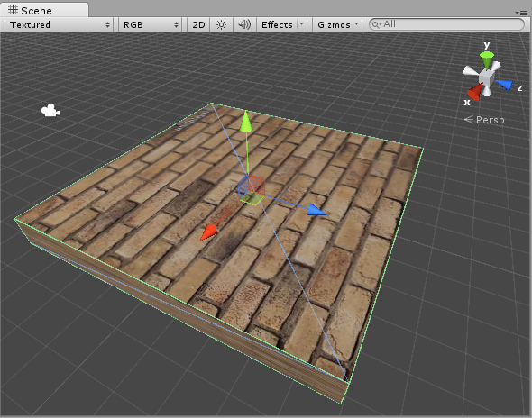Click the blue Z axis cone of orientation gizmo

point(505,85)
